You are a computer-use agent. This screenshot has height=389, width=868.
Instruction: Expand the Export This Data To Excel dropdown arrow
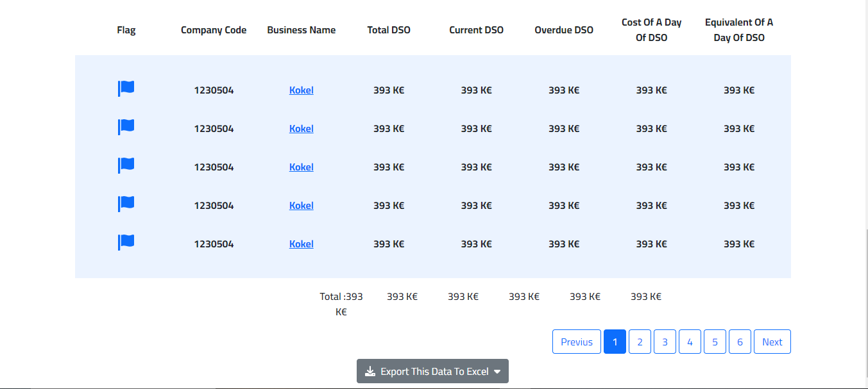tap(497, 372)
